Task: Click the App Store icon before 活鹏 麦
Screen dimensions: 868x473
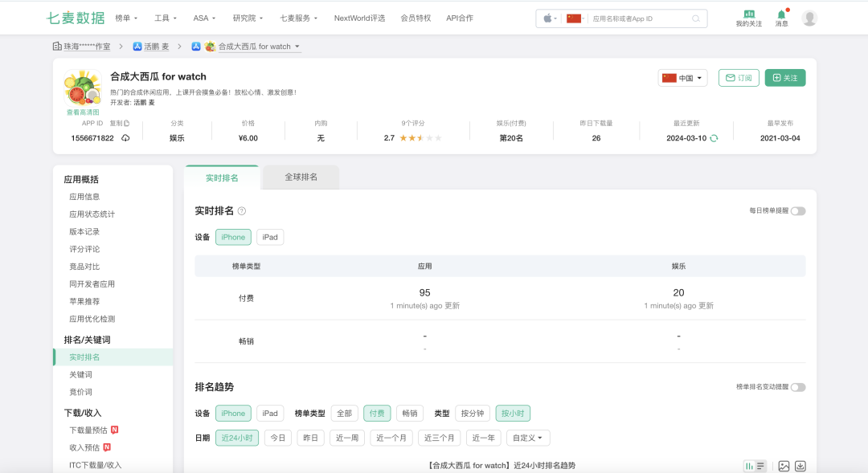Action: pyautogui.click(x=137, y=47)
